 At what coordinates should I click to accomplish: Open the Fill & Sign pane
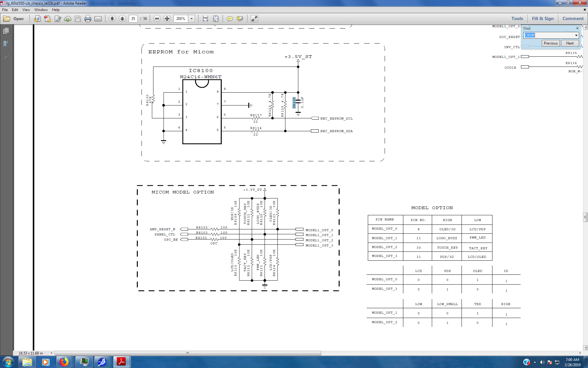(x=542, y=19)
